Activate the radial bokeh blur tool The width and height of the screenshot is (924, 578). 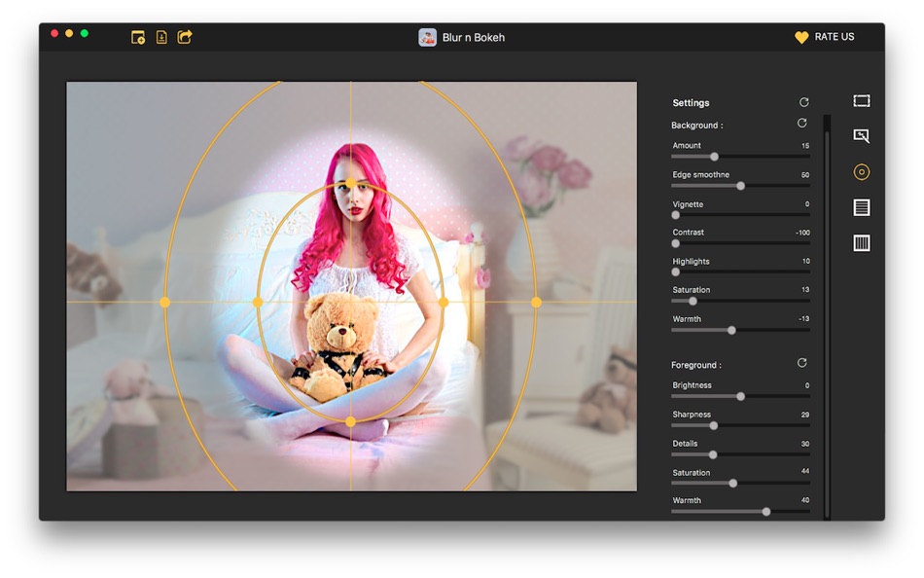pyautogui.click(x=861, y=171)
